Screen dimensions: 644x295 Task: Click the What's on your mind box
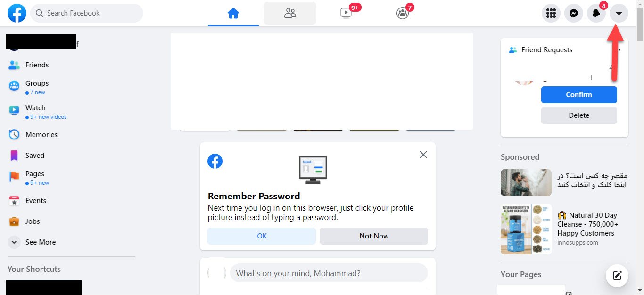329,273
